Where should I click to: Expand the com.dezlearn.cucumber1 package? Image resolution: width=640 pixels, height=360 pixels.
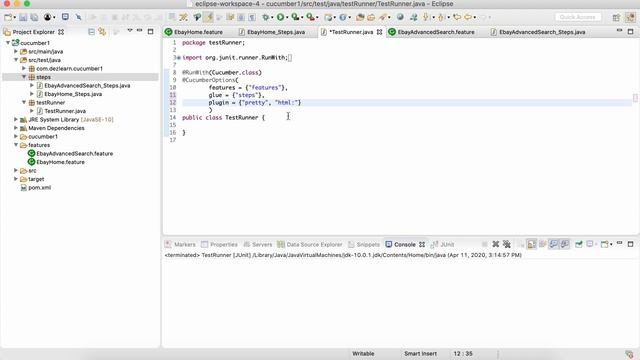click(24, 68)
